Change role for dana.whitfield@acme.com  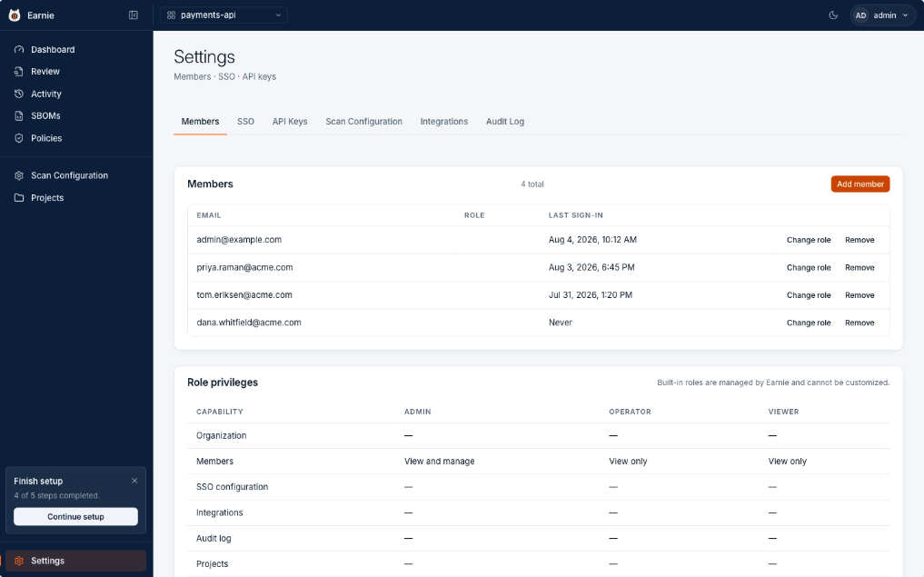[809, 323]
